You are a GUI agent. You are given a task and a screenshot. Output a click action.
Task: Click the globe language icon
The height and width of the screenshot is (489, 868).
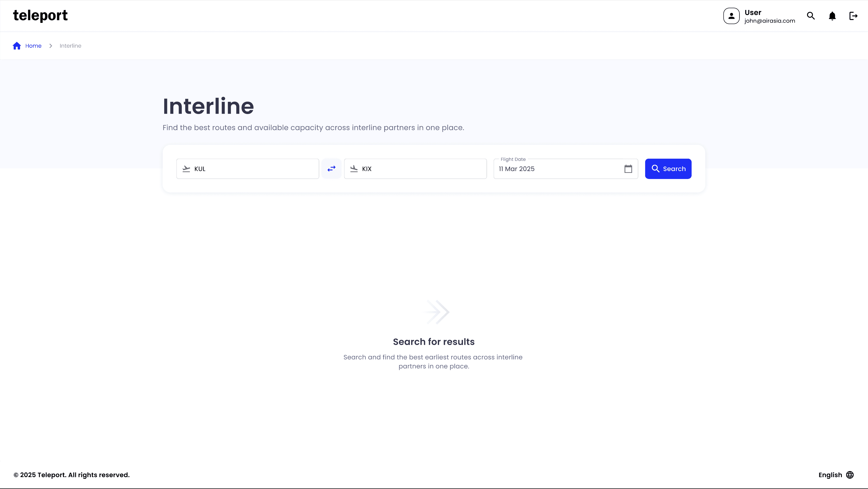pos(850,475)
